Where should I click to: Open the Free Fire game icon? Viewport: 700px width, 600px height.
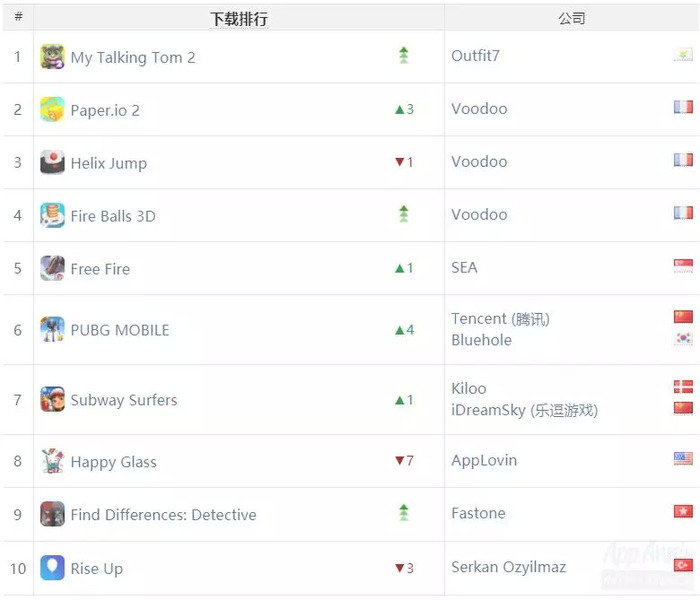click(x=52, y=268)
